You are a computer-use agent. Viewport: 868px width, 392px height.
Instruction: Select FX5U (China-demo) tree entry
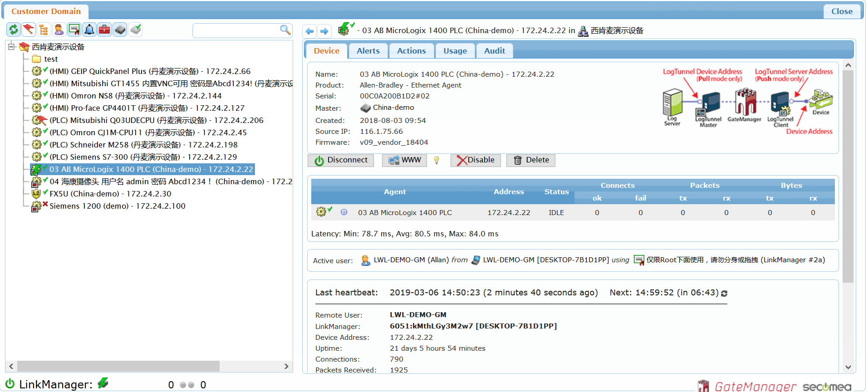(110, 194)
